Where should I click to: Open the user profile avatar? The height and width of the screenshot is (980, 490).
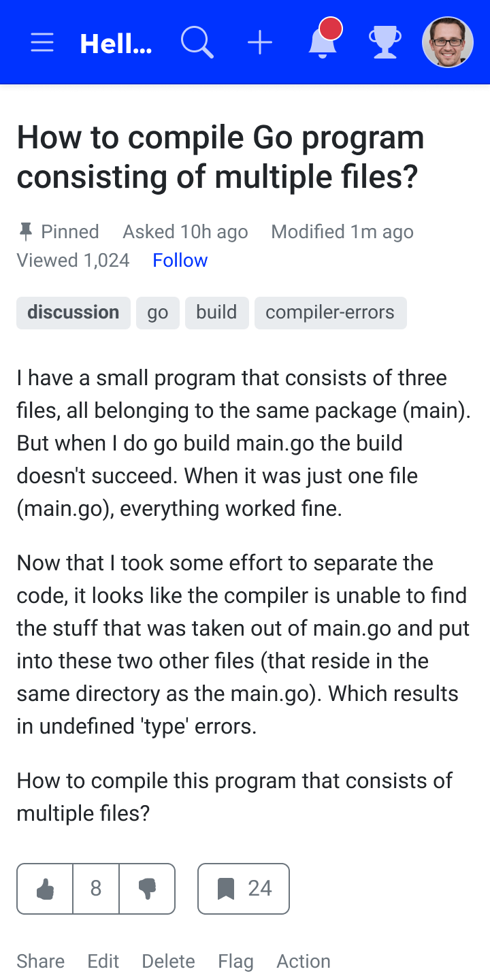pos(448,42)
